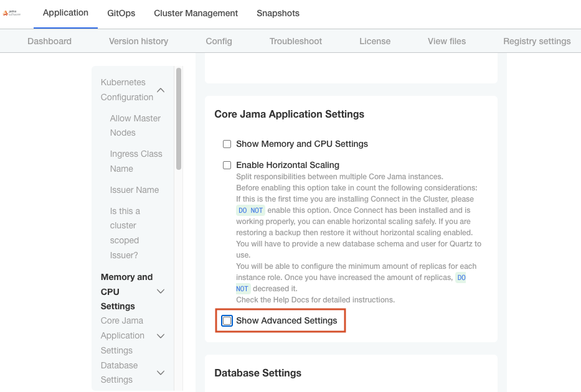Go to the Snapshots tab
Image resolution: width=581 pixels, height=392 pixels.
coord(278,13)
